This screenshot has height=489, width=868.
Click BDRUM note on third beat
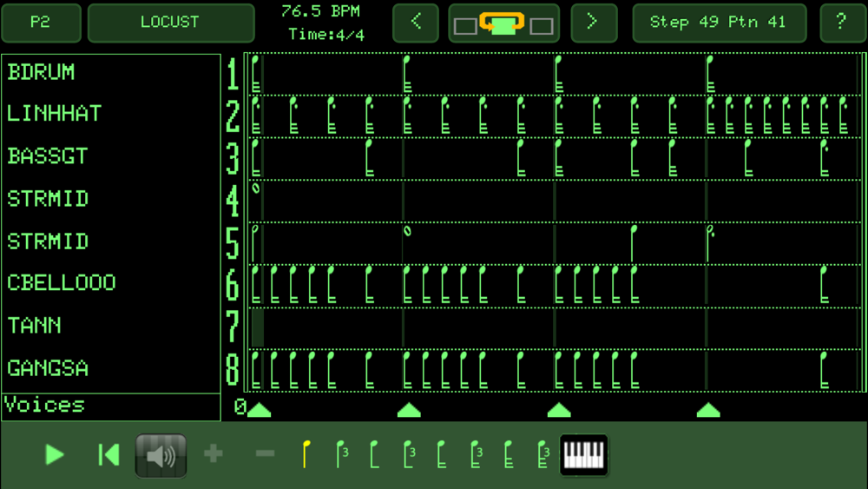(558, 74)
